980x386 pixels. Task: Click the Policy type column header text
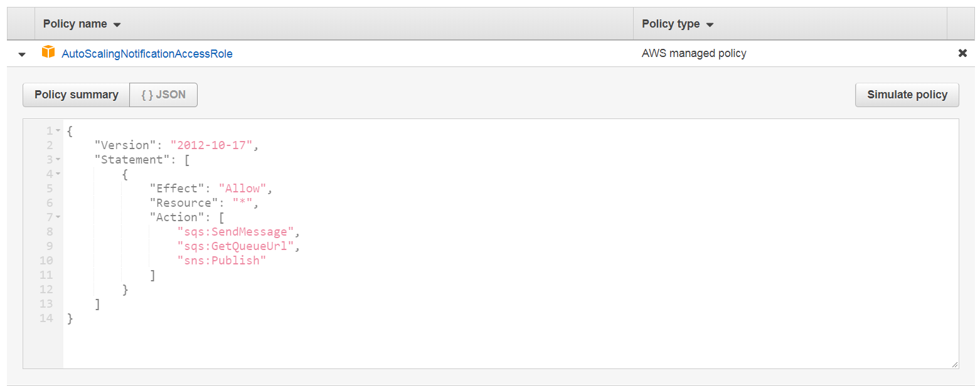671,24
